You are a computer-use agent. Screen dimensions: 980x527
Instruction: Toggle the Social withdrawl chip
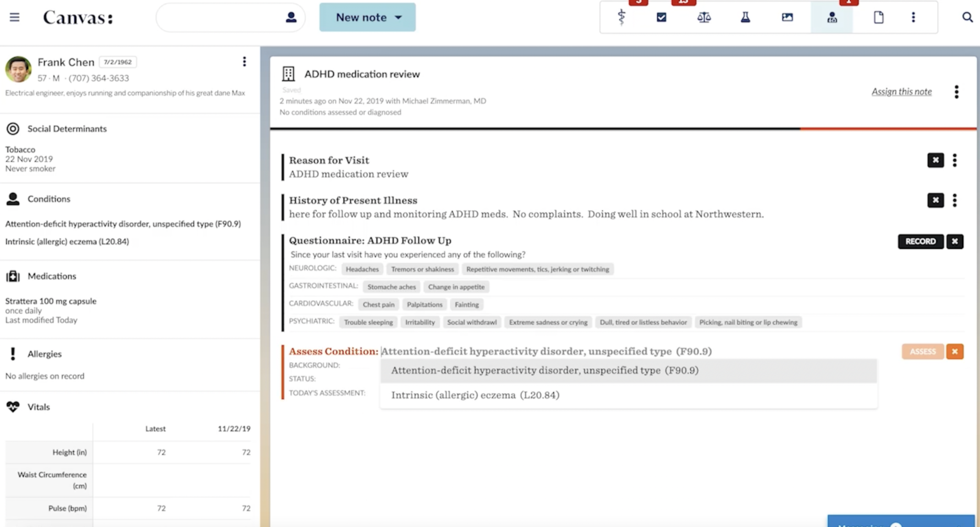click(x=472, y=322)
